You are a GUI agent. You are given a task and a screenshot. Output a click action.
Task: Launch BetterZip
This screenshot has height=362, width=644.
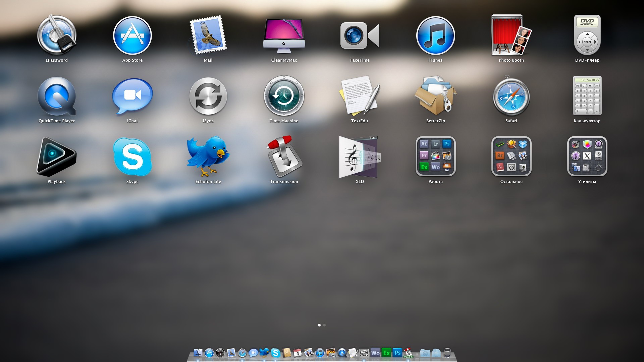coord(435,96)
